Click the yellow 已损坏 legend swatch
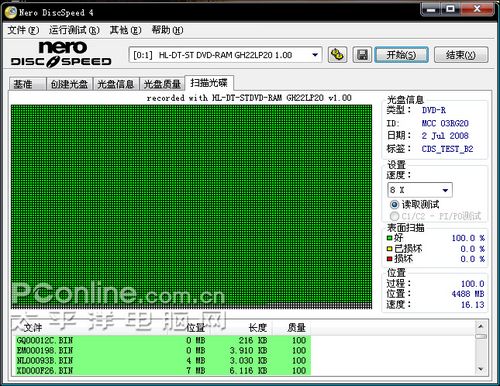The height and width of the screenshot is (386, 500). point(389,249)
